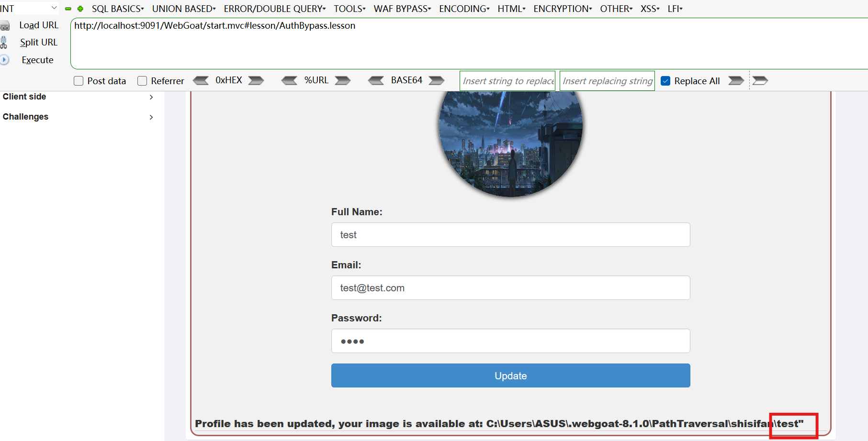Open the ERROR/DOUBLE QUERY menu

pyautogui.click(x=275, y=9)
